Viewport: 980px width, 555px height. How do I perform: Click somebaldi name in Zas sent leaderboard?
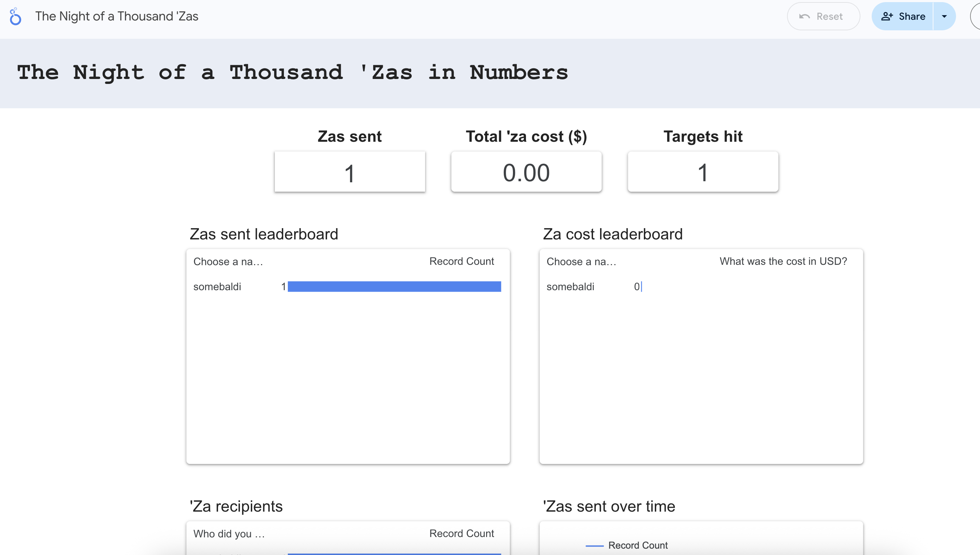[x=217, y=287]
